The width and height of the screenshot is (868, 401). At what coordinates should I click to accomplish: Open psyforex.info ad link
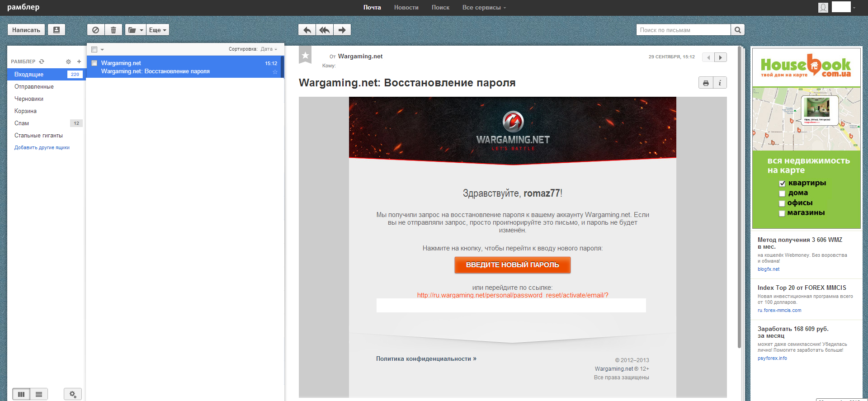pyautogui.click(x=772, y=358)
